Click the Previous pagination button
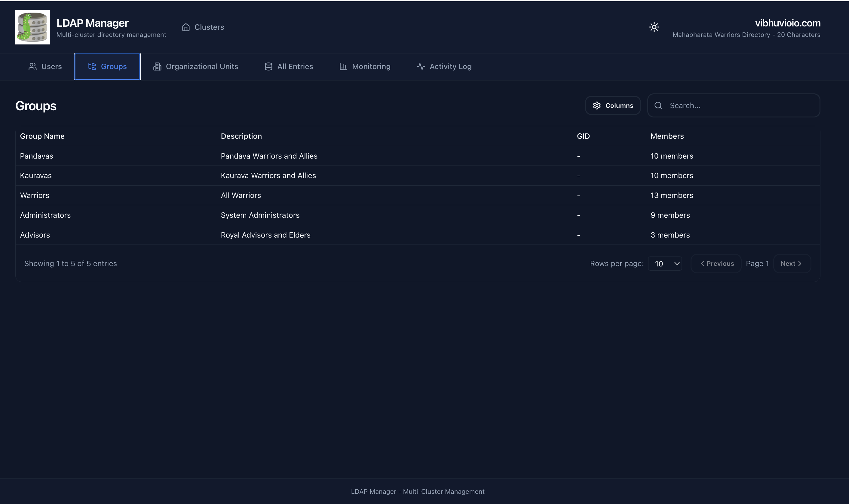 pos(716,263)
